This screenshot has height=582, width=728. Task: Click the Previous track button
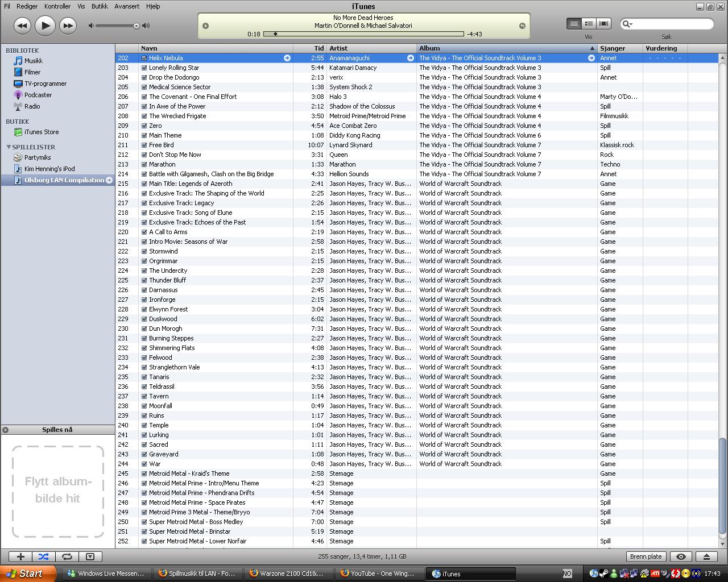[x=22, y=26]
